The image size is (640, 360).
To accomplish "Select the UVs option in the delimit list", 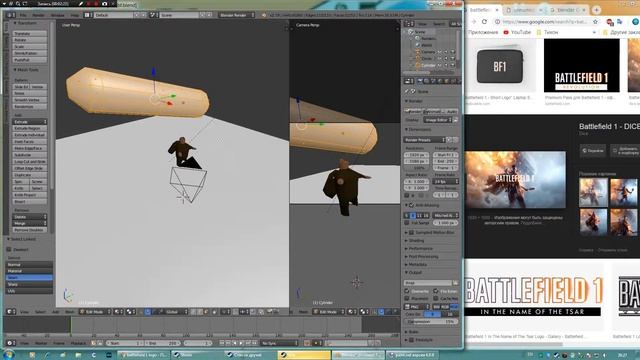I will (x=29, y=291).
